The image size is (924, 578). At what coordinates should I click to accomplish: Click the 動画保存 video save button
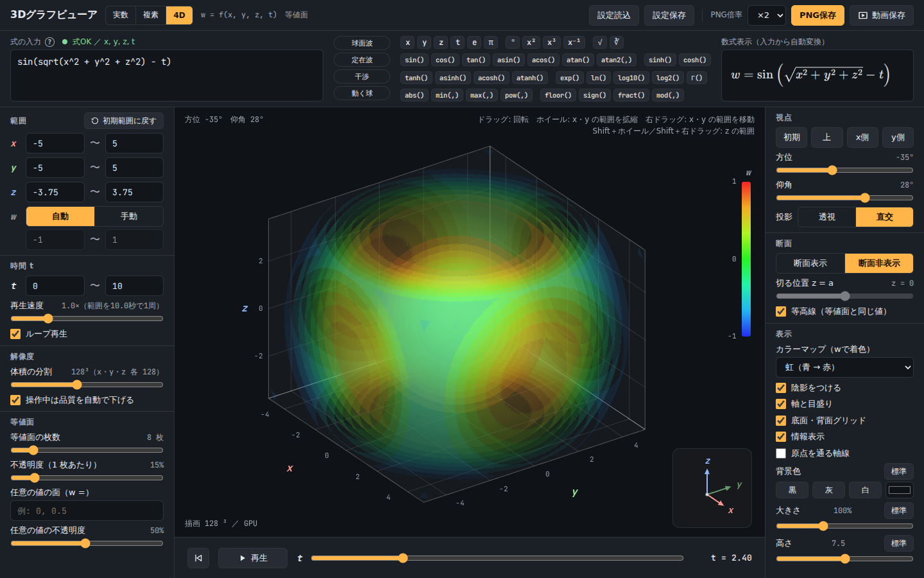(x=882, y=15)
